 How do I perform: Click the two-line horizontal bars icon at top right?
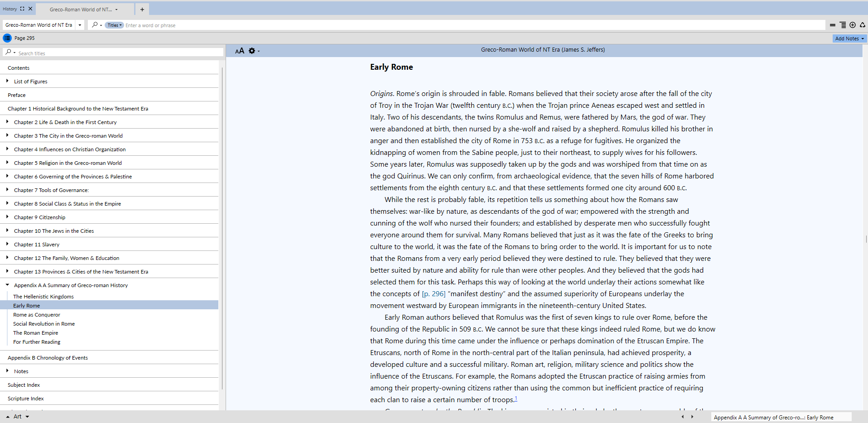tap(833, 25)
